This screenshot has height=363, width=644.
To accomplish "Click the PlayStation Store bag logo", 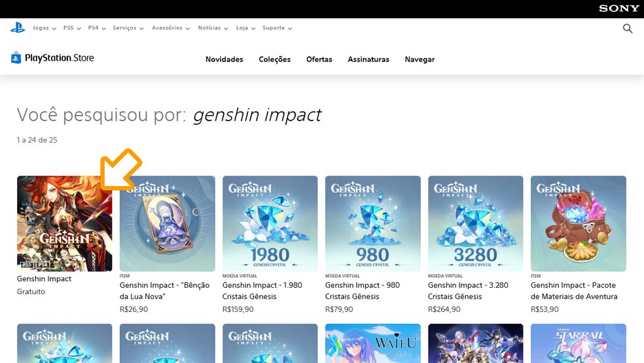I will pos(16,58).
